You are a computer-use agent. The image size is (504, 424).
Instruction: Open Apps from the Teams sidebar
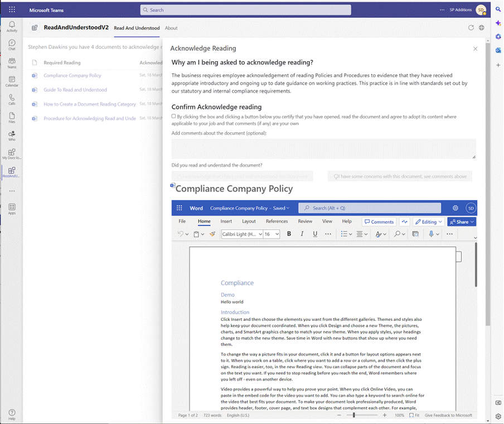pos(11,210)
